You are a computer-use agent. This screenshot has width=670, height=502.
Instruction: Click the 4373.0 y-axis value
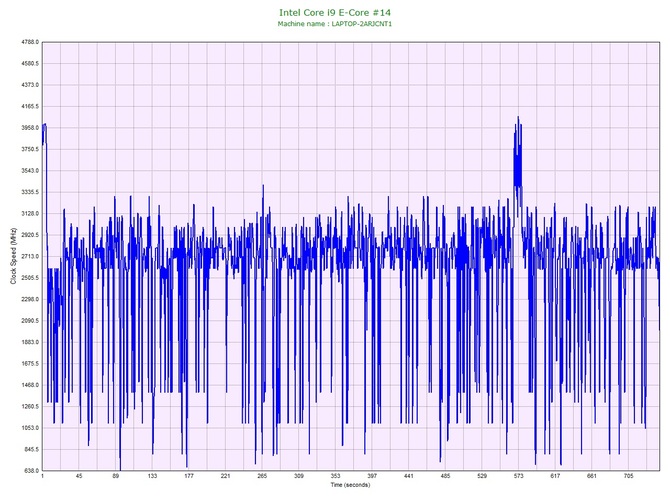(x=30, y=85)
